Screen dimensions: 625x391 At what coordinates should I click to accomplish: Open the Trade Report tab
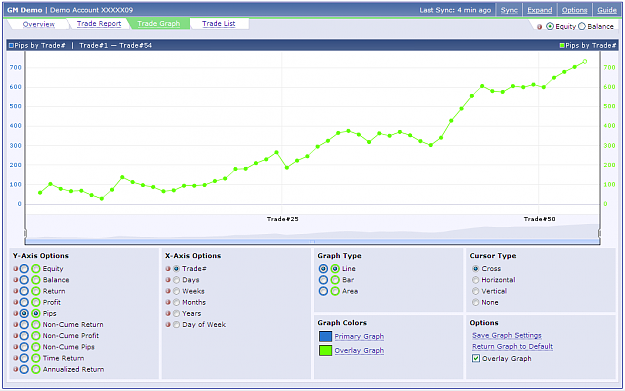[99, 24]
